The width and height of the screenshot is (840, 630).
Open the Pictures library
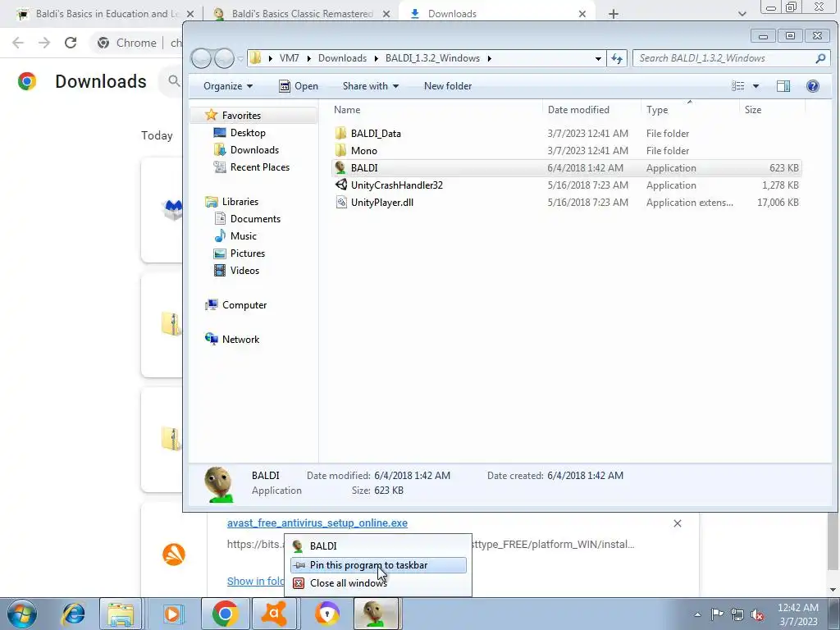(x=247, y=253)
